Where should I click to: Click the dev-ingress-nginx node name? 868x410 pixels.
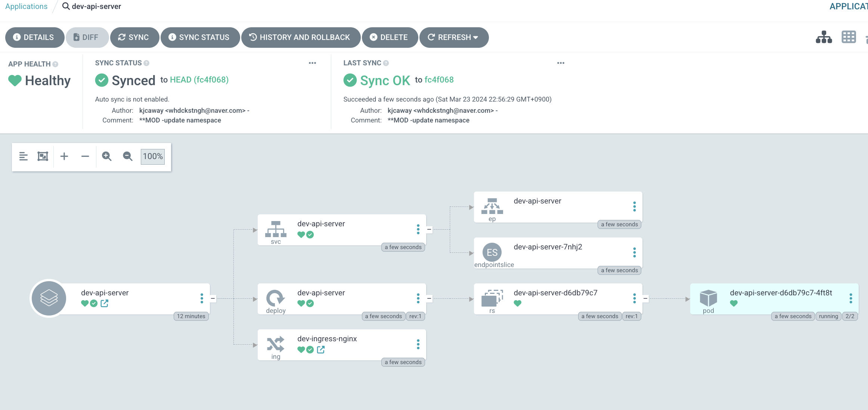tap(327, 339)
